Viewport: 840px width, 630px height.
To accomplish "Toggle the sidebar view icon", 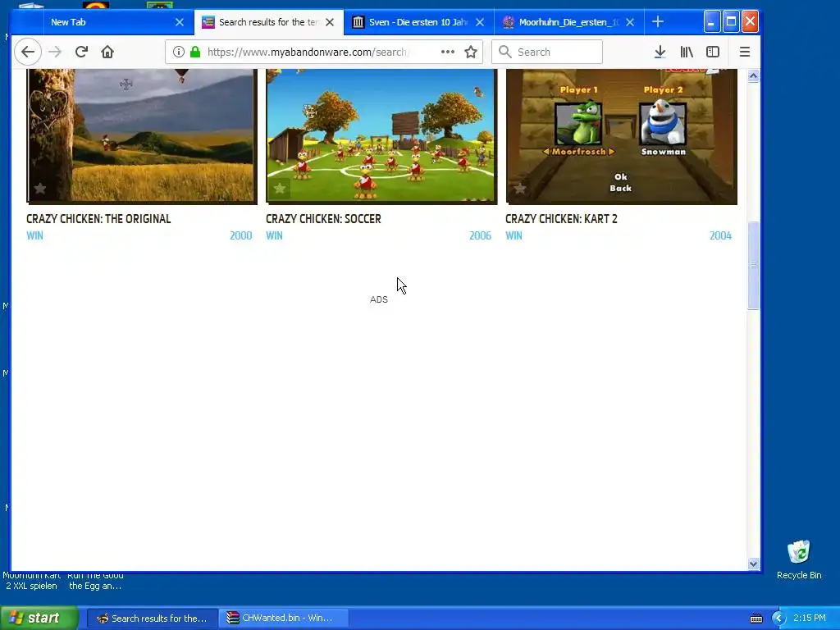I will 713,52.
